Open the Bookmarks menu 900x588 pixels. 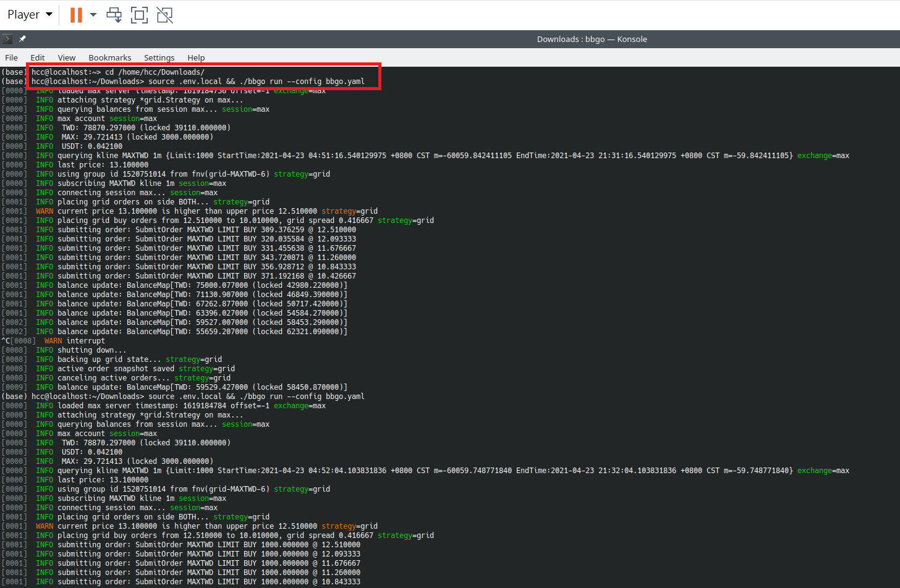[x=109, y=57]
